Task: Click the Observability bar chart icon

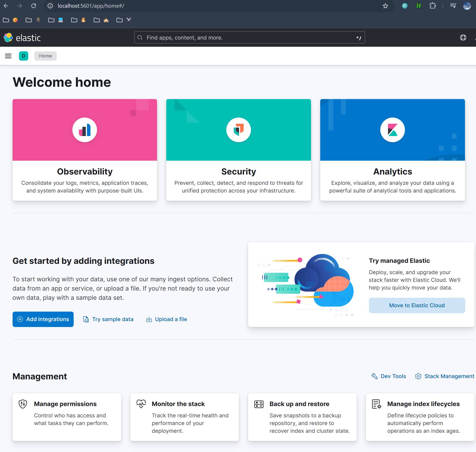Action: point(85,130)
